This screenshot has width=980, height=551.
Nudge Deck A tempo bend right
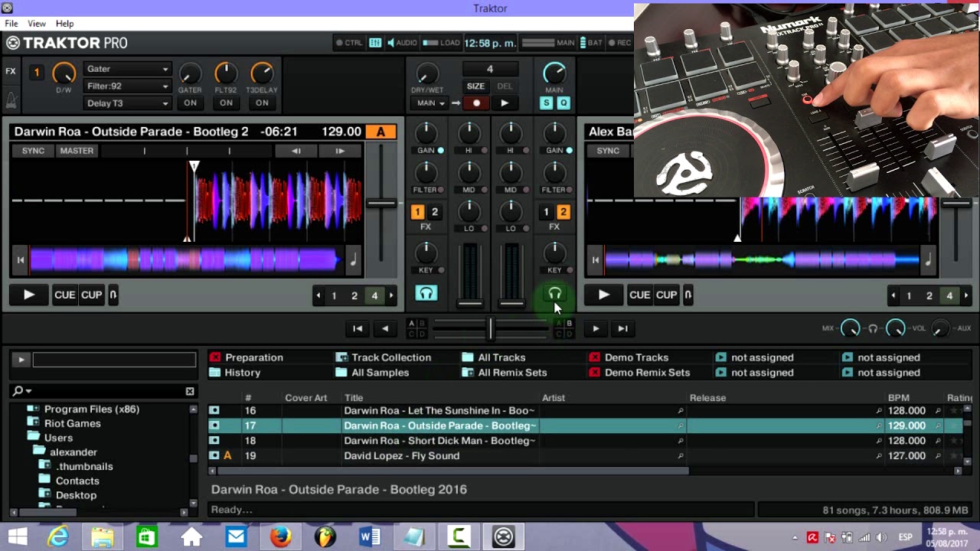pyautogui.click(x=340, y=151)
